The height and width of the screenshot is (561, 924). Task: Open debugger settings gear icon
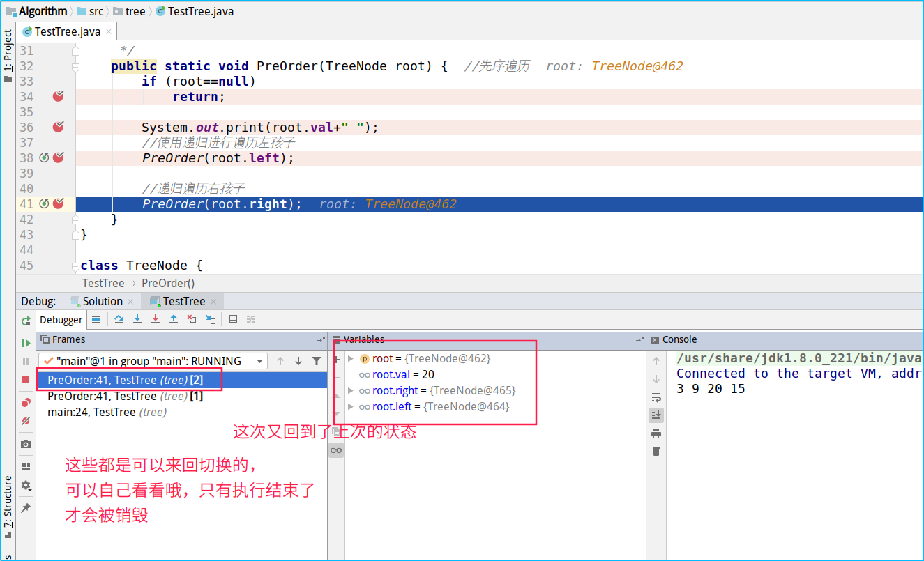pyautogui.click(x=26, y=485)
